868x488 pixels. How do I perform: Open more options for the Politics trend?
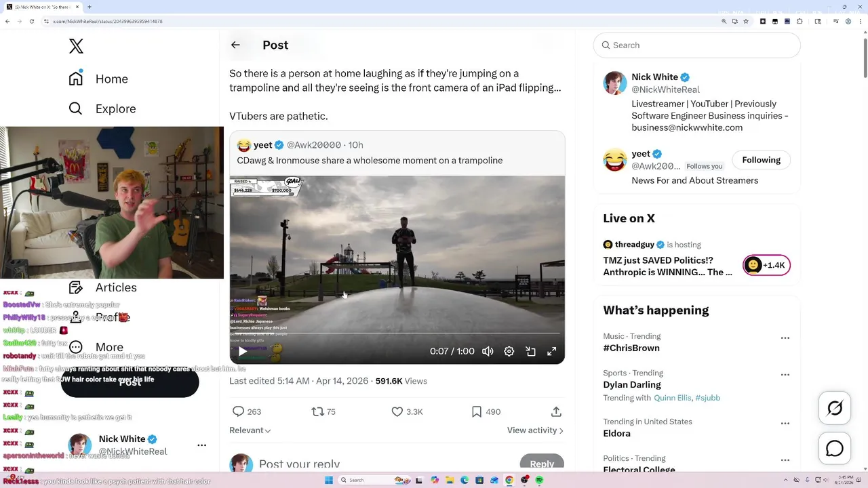[785, 460]
